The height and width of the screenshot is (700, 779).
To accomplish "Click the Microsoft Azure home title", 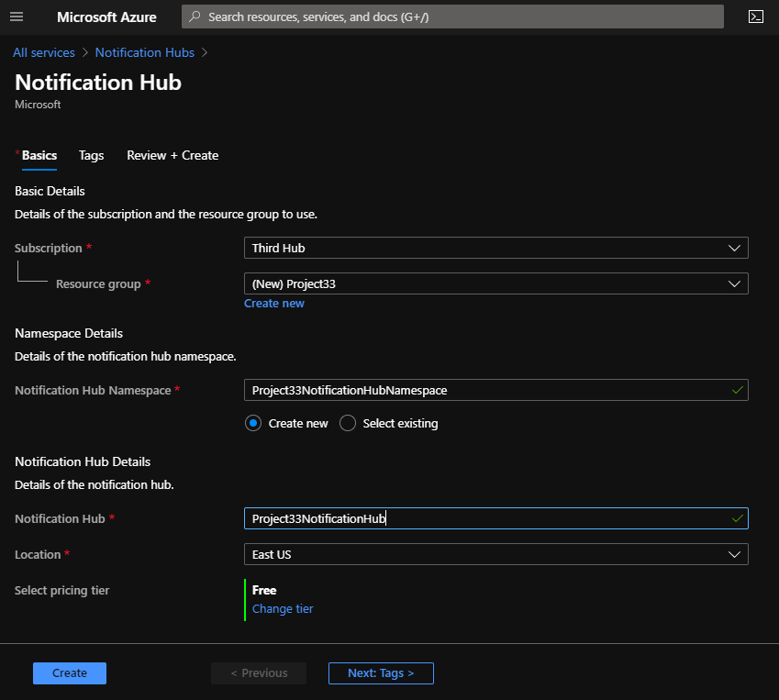I will tap(106, 17).
